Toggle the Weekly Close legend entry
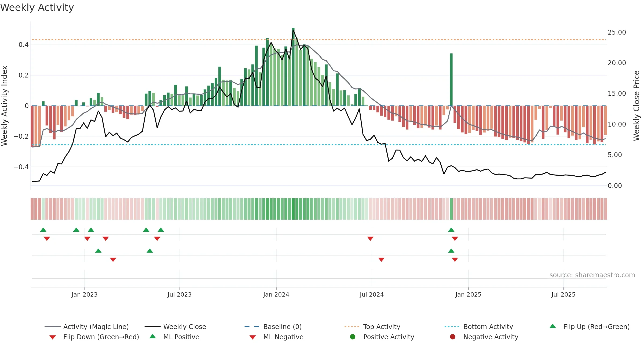The image size is (644, 362). click(x=175, y=327)
